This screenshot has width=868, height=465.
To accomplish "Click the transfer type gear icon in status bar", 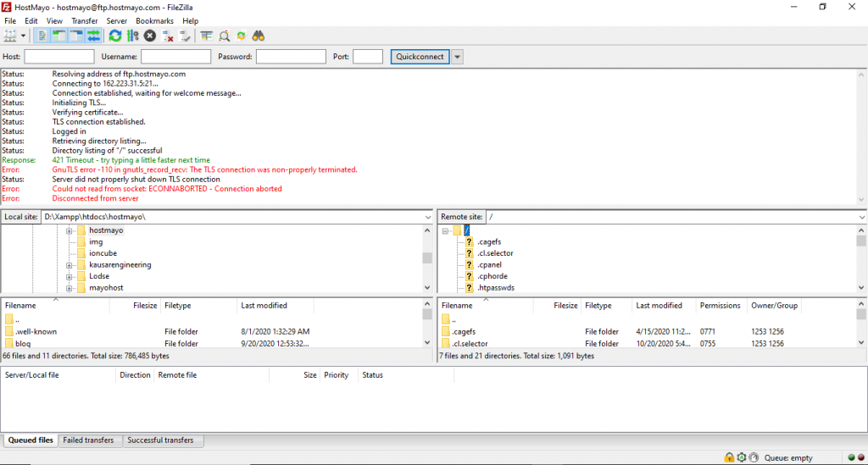I will pyautogui.click(x=742, y=457).
